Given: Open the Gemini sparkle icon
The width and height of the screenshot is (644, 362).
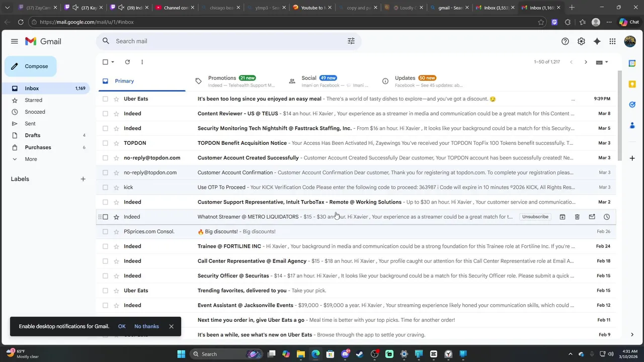Looking at the screenshot, I should (597, 41).
